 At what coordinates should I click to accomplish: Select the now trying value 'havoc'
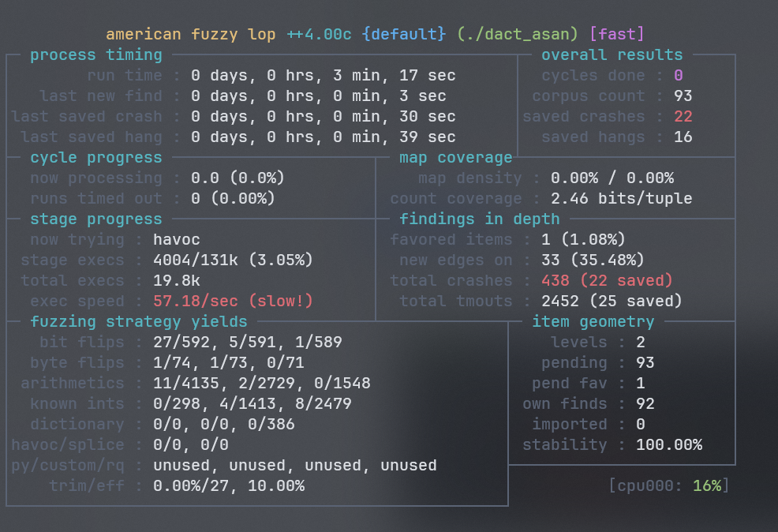[x=177, y=240]
